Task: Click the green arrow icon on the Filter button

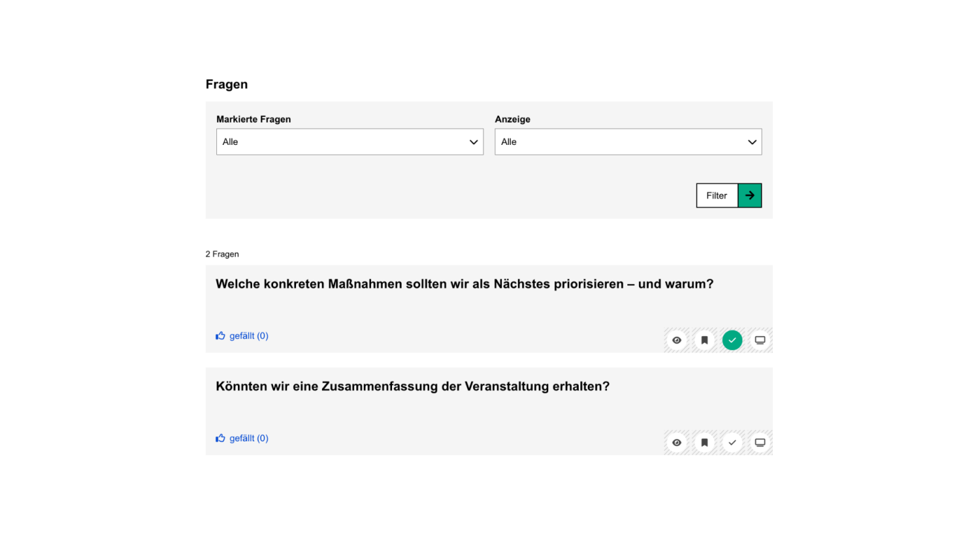Action: (749, 195)
